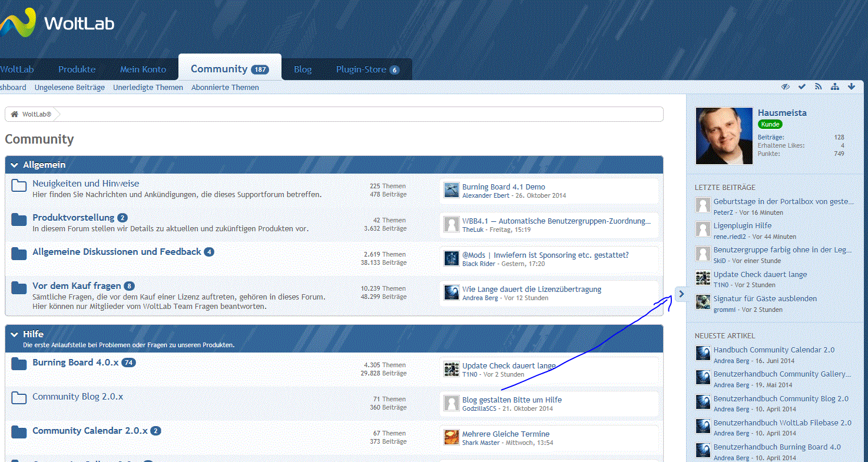The height and width of the screenshot is (462, 868).
Task: Collapse the Allgemein category
Action: pos(15,165)
